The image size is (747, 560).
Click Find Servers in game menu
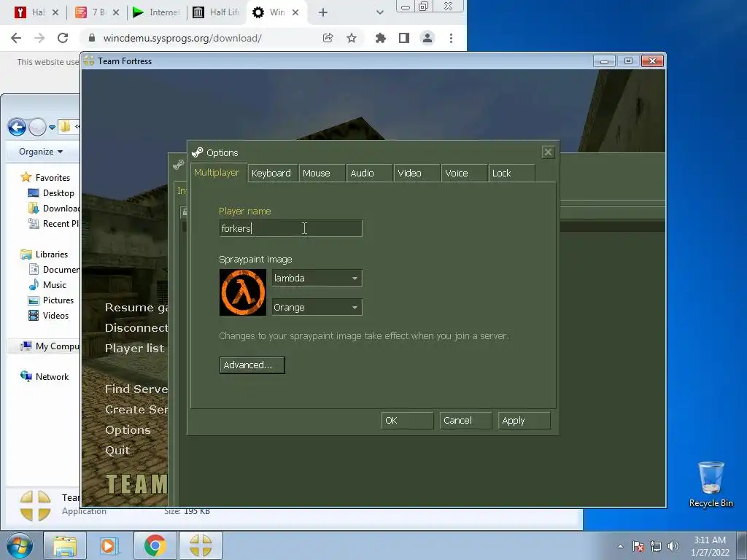pyautogui.click(x=136, y=389)
